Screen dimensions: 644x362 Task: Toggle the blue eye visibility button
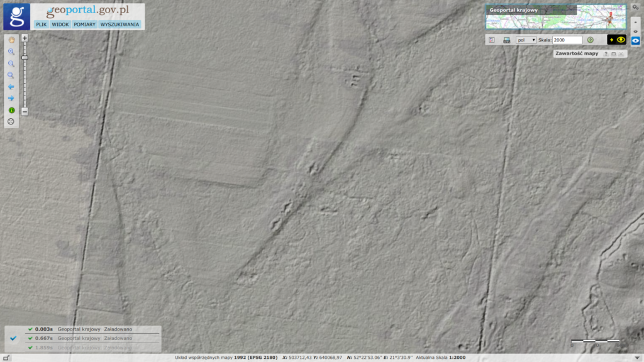point(635,40)
